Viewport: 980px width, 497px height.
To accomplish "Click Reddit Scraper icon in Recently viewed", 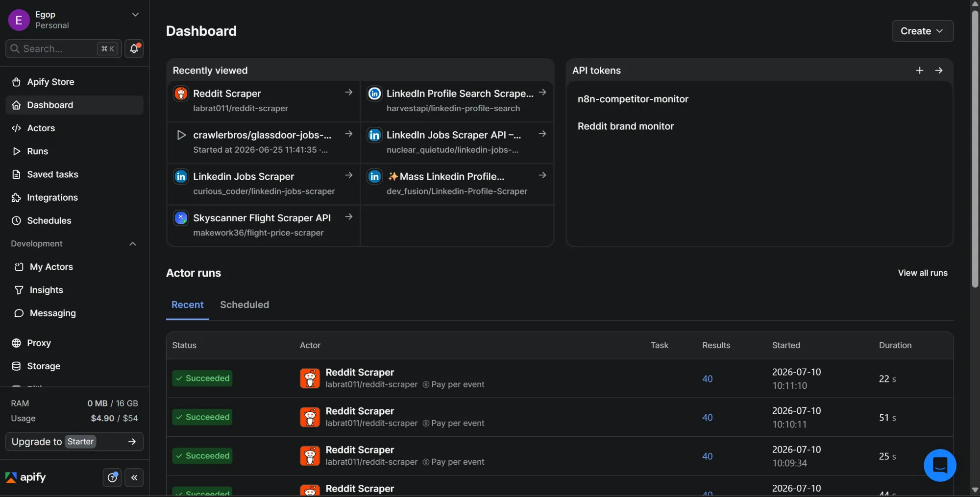I will click(181, 94).
